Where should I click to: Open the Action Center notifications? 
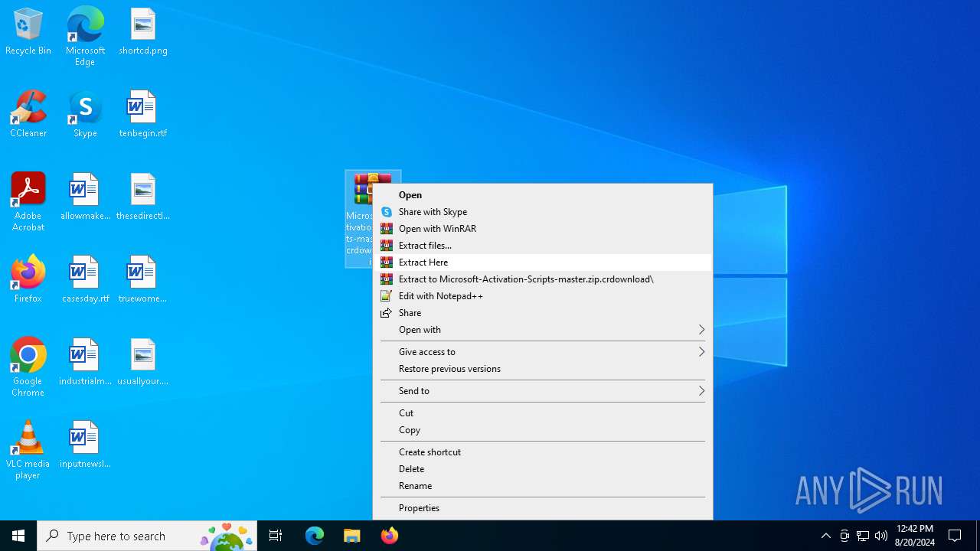(955, 536)
